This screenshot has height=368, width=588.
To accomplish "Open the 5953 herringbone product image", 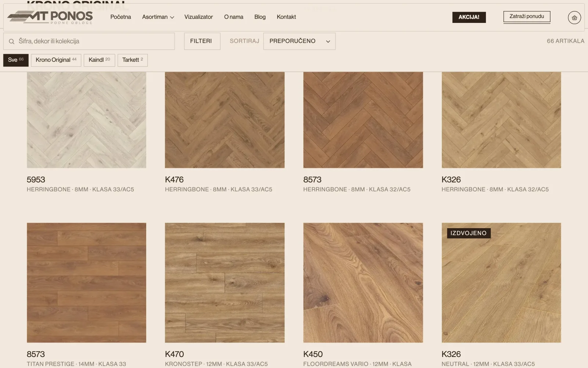I will [86, 120].
